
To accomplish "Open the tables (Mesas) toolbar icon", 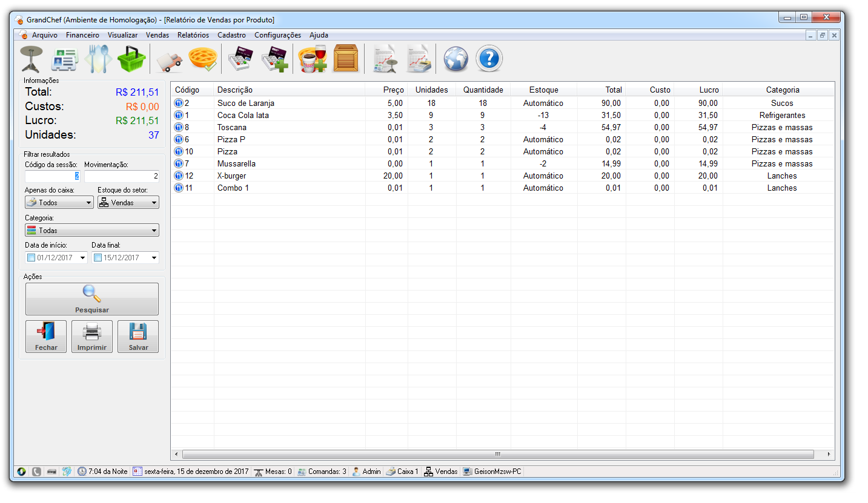I will [x=31, y=59].
